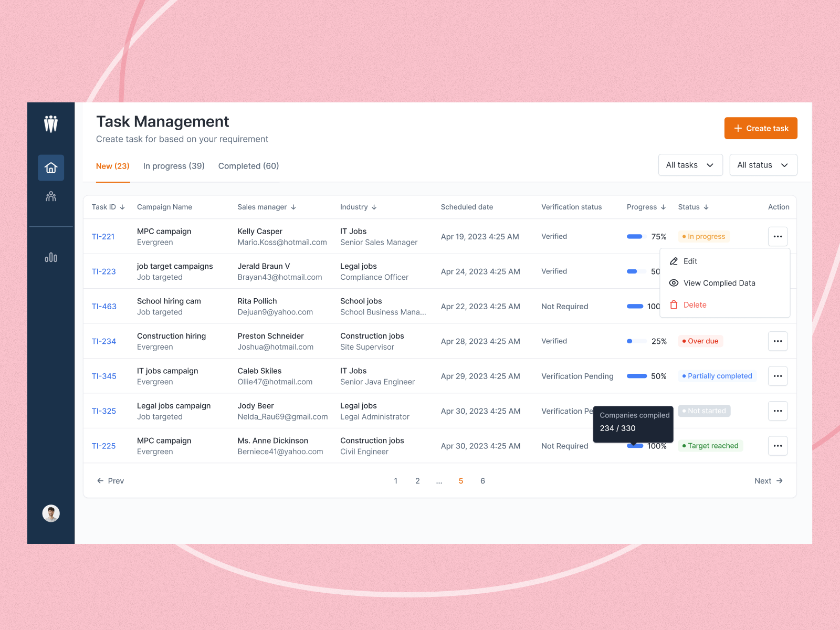Screen dimensions: 840x630
Task: Open the team members page from sidebar icon
Action: pos(50,197)
